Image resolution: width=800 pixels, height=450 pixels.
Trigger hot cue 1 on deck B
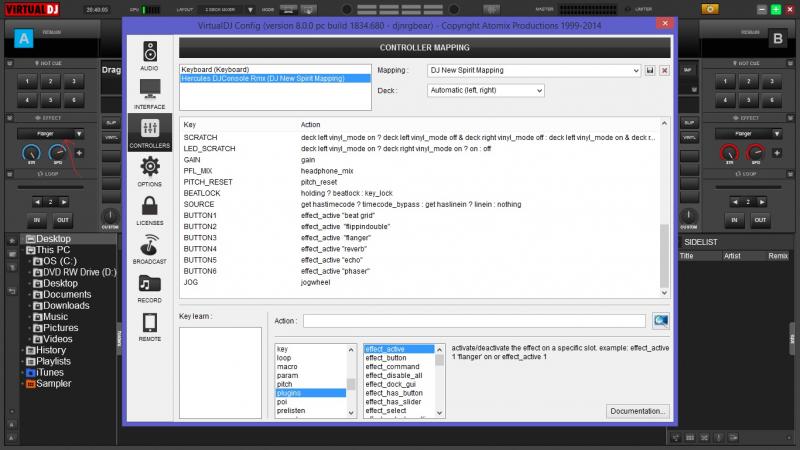[725, 81]
